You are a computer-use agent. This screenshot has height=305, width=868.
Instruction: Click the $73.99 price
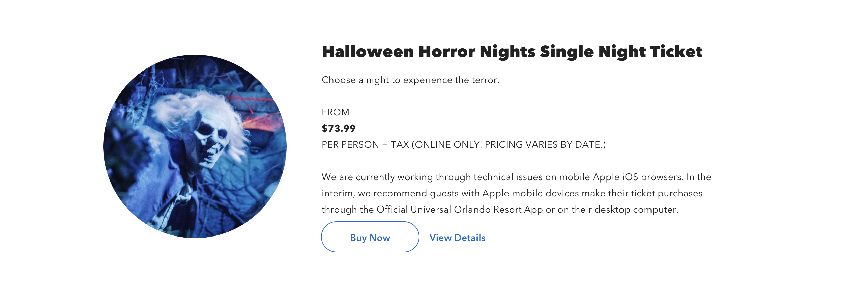(339, 128)
